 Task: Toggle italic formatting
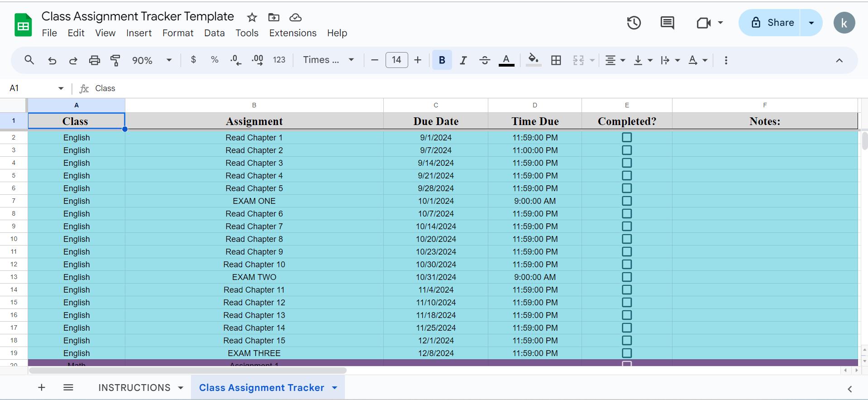[463, 60]
